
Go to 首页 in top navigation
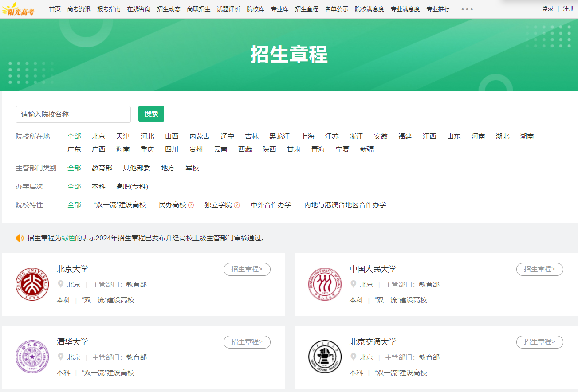pos(55,9)
